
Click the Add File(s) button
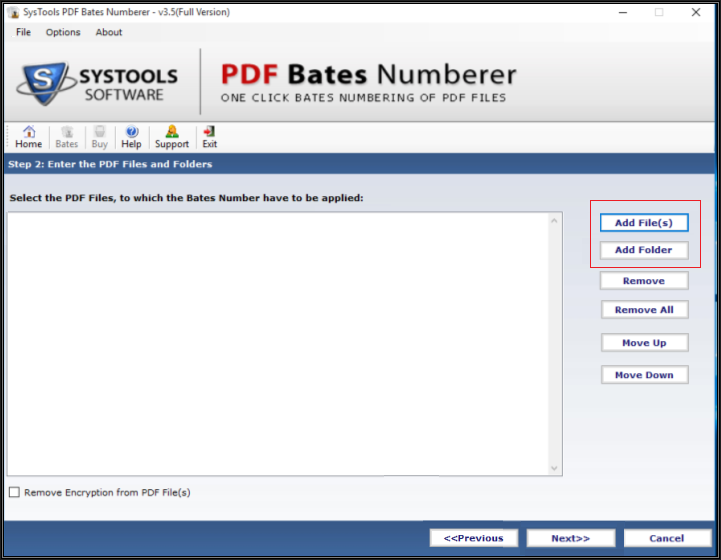[644, 223]
